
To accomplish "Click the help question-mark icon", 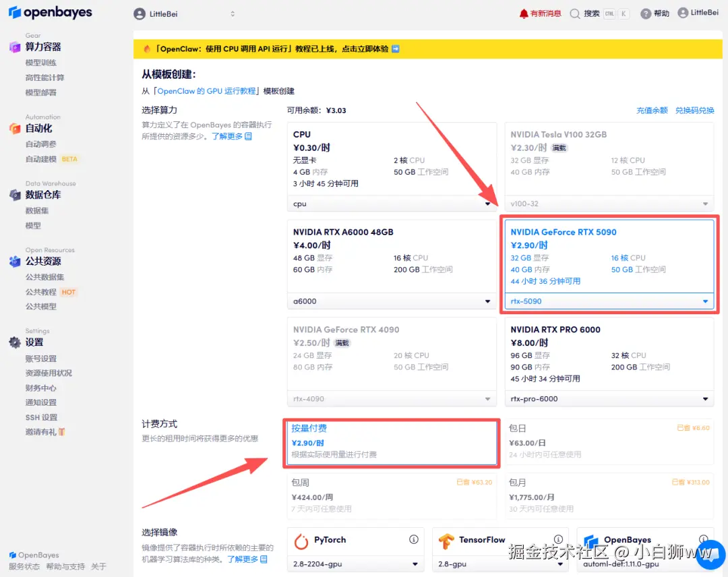I will [645, 14].
